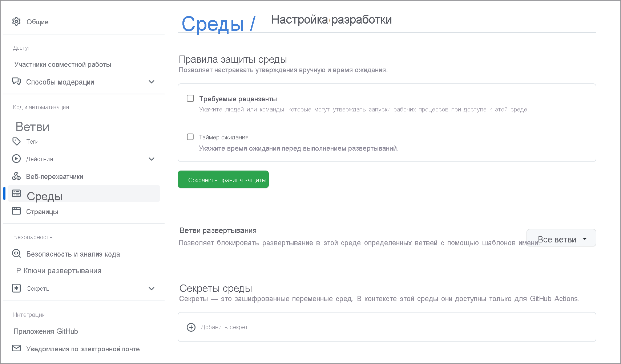Click the Секреты среды heading

216,288
